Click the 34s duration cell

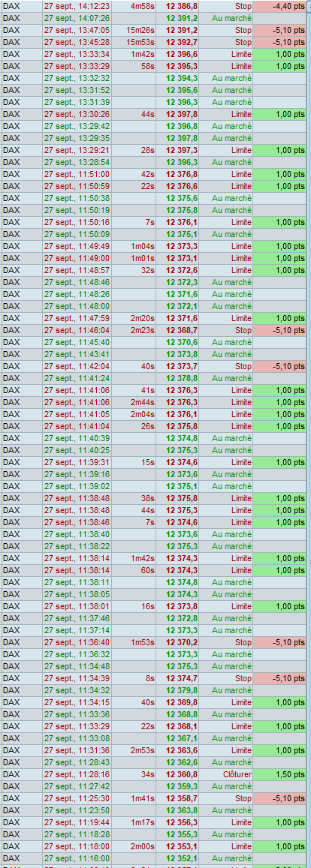click(x=134, y=774)
